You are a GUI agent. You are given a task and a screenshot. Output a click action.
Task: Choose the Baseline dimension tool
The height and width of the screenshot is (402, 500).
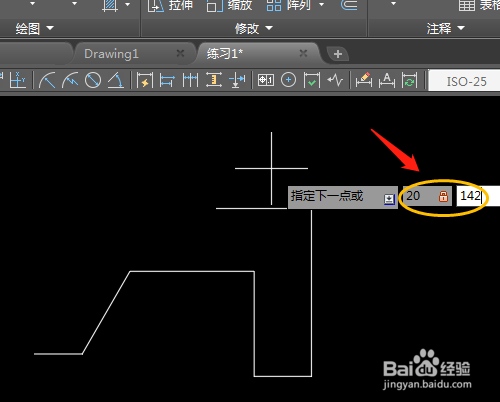point(167,80)
